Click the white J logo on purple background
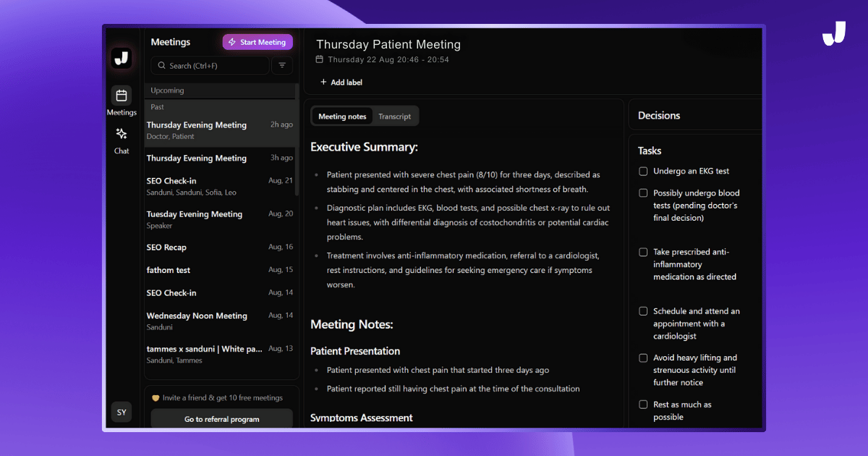Screen dimensions: 868x456 pos(834,34)
